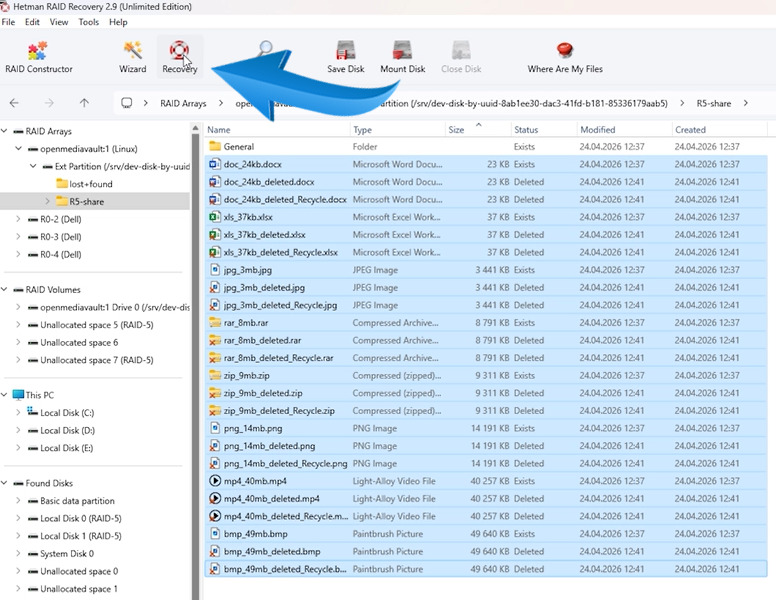Open the Edit menu
Viewport: 776px width, 600px height.
click(32, 22)
